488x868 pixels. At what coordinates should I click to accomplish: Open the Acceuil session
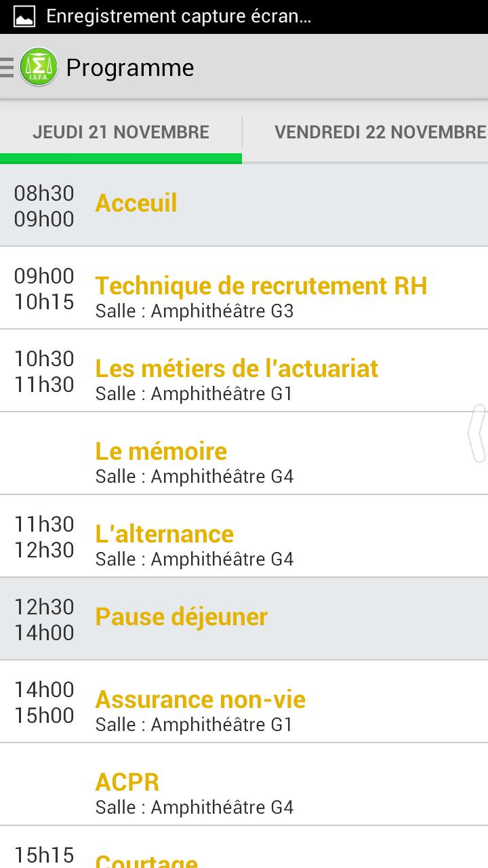coord(136,203)
